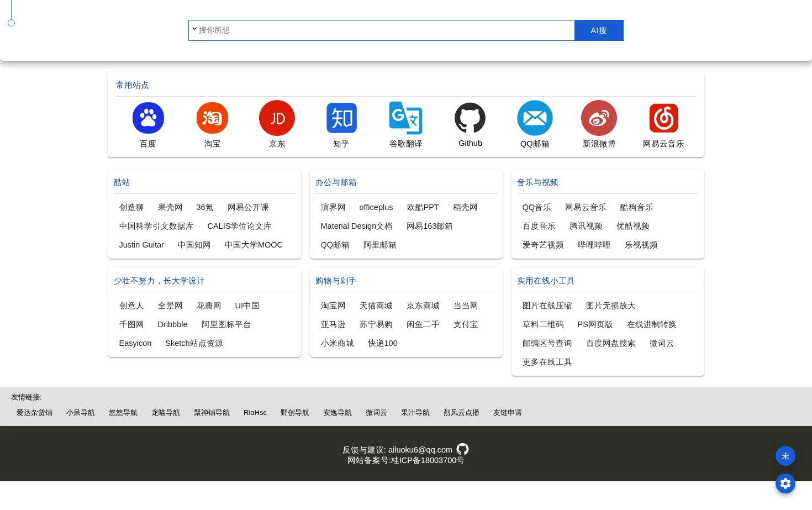Open the 网易163邮箱 link
This screenshot has width=812, height=510.
[x=430, y=226]
